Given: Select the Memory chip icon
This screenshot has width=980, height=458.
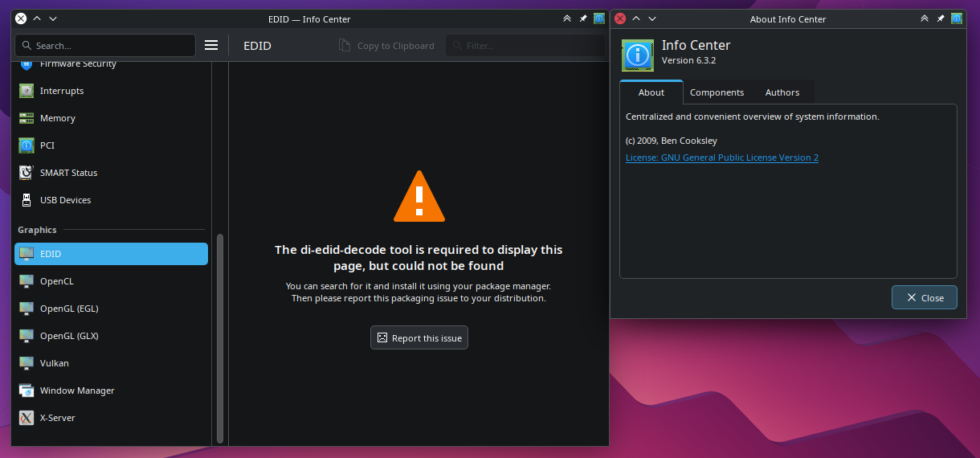Looking at the screenshot, I should click(x=27, y=118).
